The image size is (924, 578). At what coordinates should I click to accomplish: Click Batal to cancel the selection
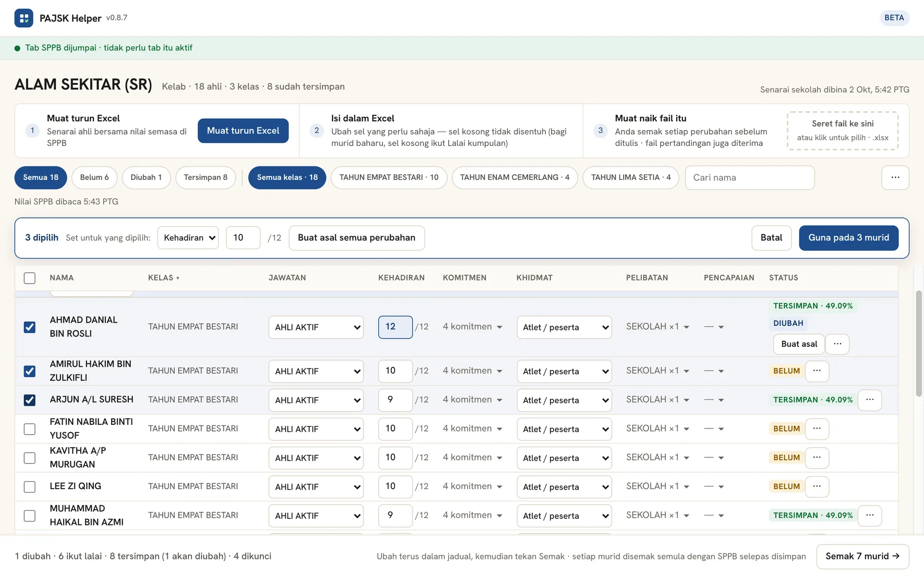pos(772,238)
